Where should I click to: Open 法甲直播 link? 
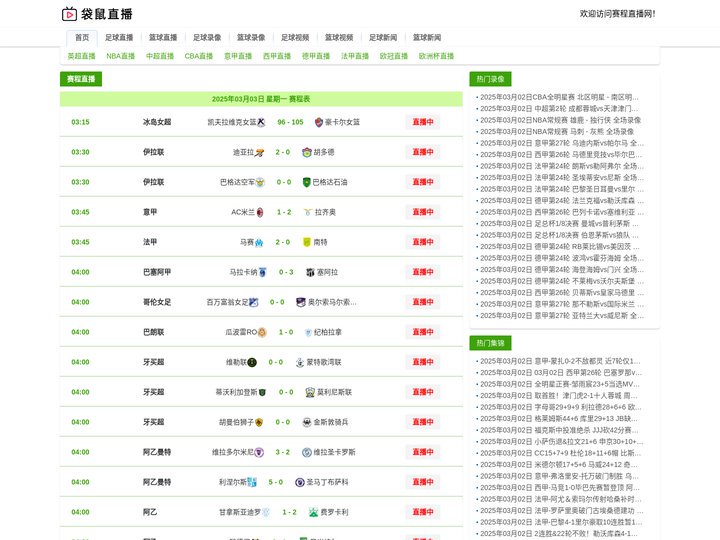pyautogui.click(x=355, y=56)
